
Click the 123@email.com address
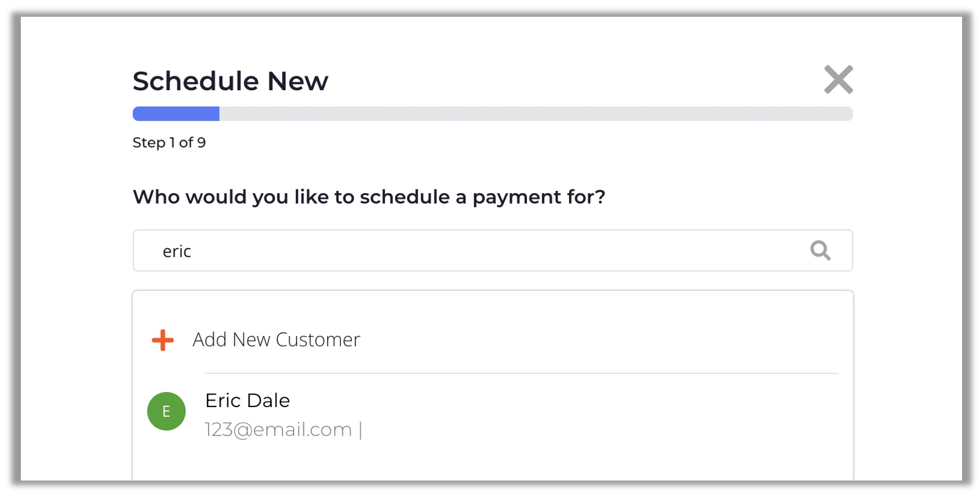click(279, 430)
